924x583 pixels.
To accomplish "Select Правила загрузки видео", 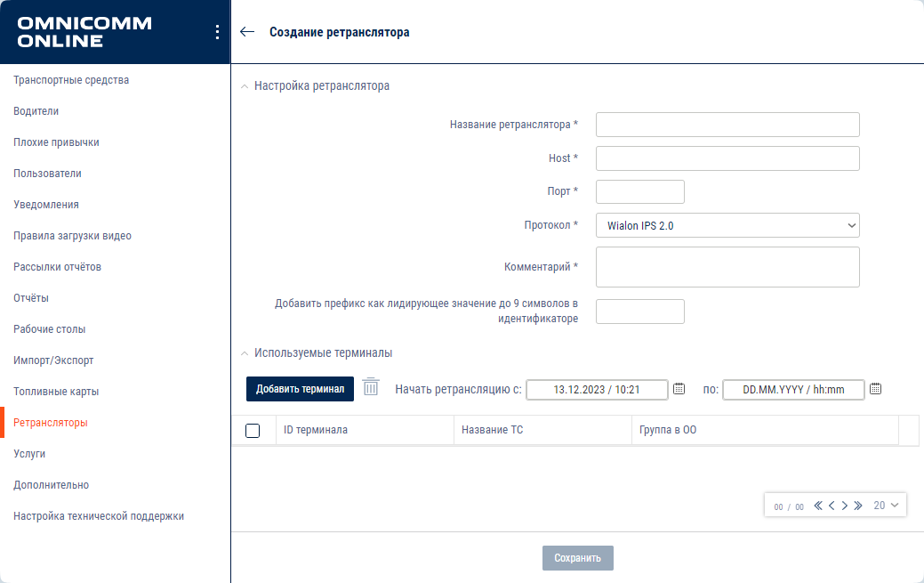I will pyautogui.click(x=73, y=236).
